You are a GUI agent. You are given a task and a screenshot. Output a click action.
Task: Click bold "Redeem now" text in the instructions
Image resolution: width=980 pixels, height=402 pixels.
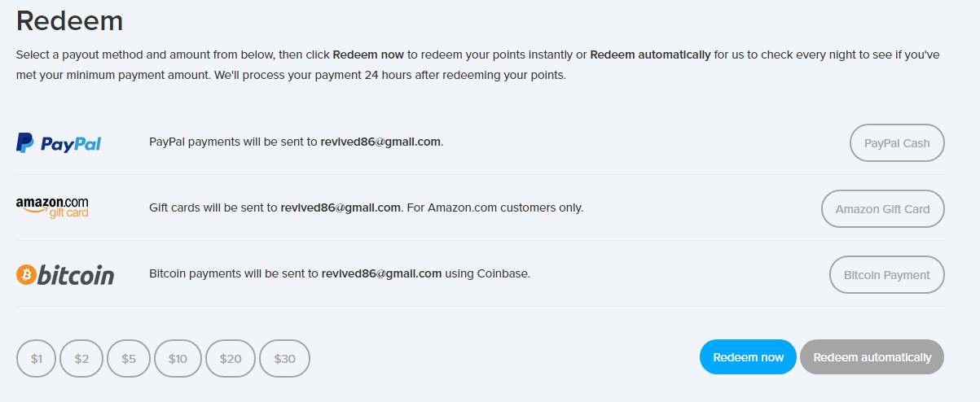click(368, 55)
